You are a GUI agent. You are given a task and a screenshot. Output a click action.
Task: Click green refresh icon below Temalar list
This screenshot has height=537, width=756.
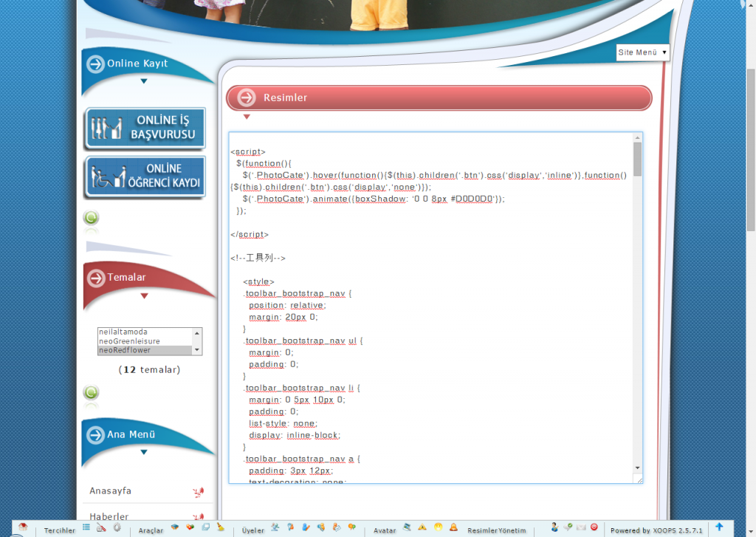(x=91, y=393)
